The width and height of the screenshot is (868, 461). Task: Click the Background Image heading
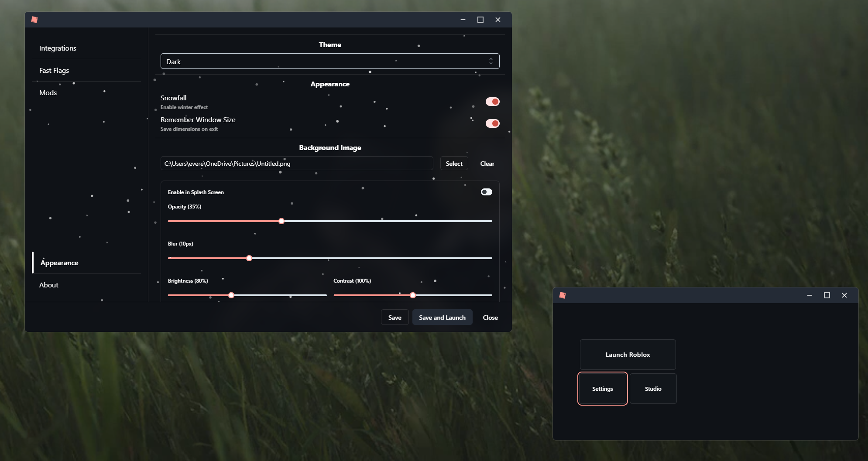point(330,148)
